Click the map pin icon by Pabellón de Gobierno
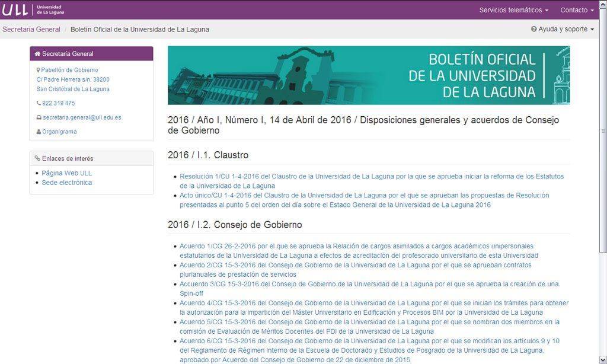This screenshot has height=364, width=607. (39, 71)
